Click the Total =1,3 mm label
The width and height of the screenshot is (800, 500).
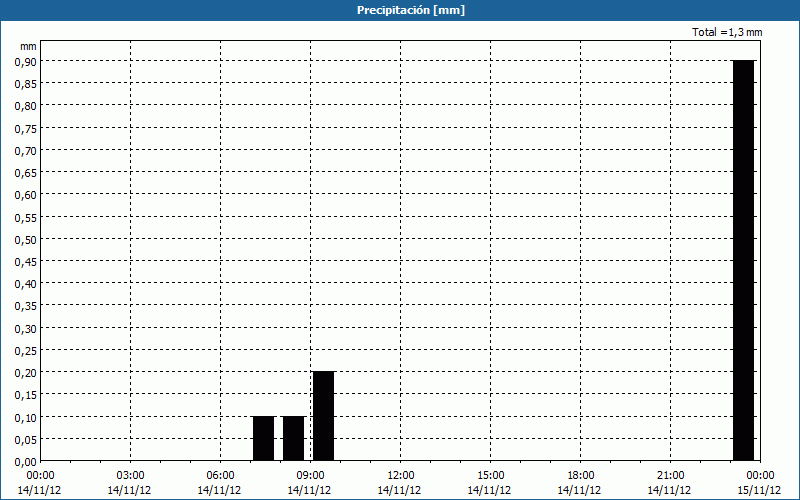point(727,32)
